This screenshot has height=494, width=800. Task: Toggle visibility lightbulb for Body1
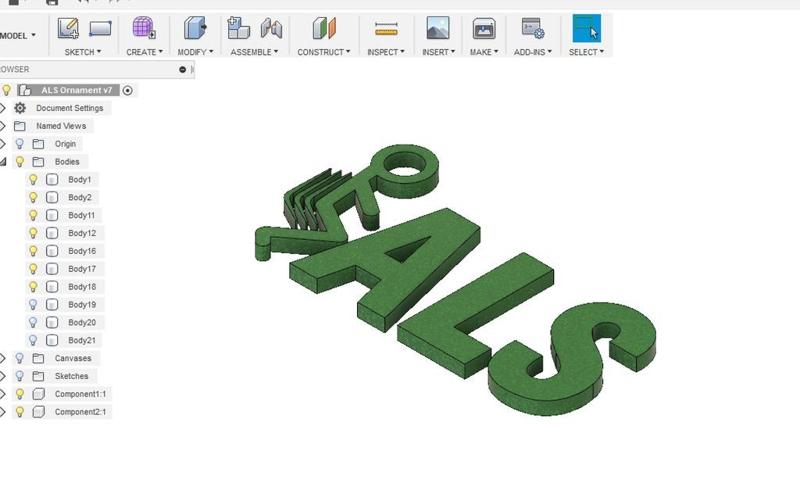[33, 179]
